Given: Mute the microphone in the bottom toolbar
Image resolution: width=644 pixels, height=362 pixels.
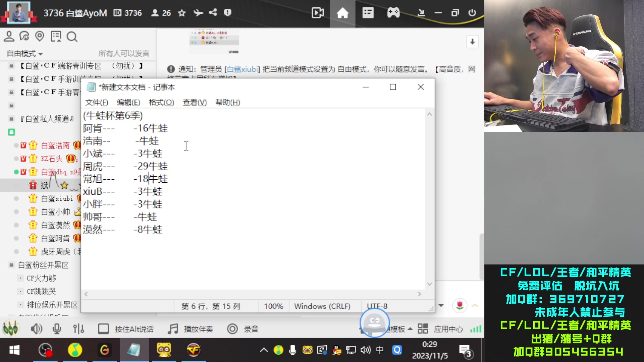Looking at the screenshot, I should pos(56,329).
